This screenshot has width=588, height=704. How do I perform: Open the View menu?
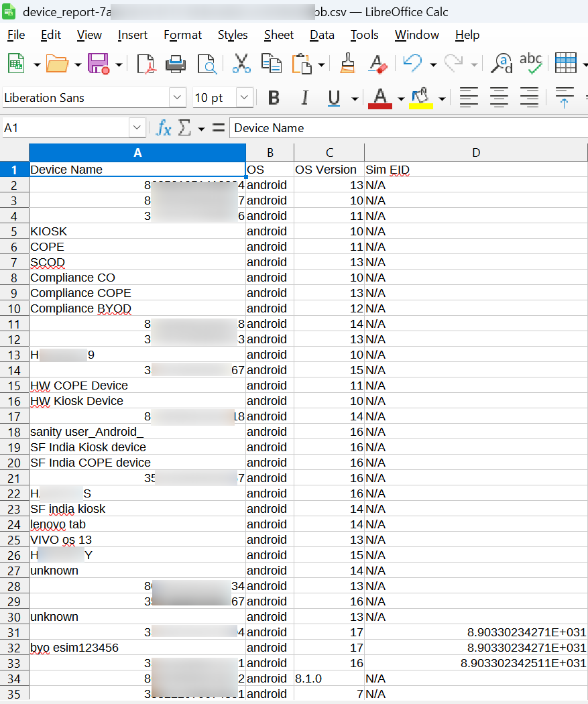click(x=89, y=35)
